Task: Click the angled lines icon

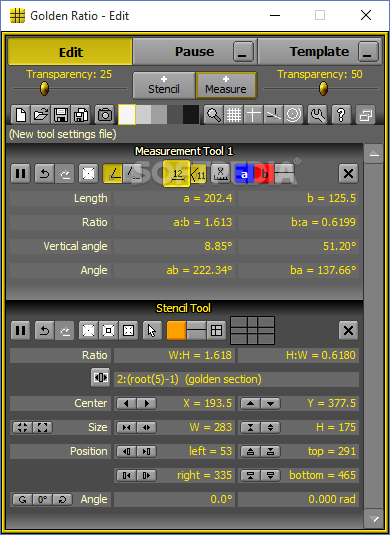Action: point(273,115)
